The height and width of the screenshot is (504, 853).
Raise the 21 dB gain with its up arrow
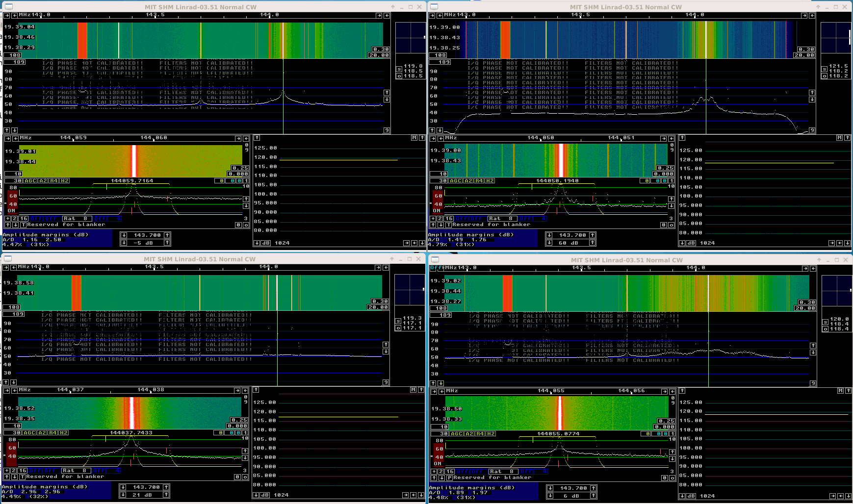(166, 495)
